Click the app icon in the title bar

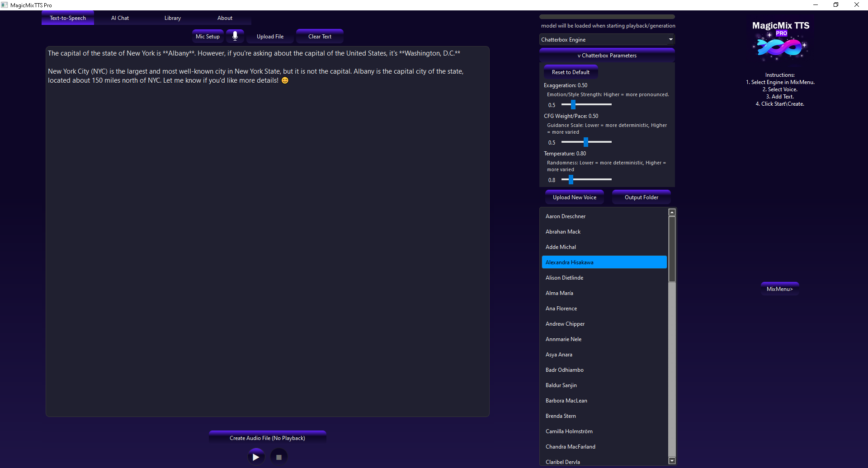click(5, 5)
